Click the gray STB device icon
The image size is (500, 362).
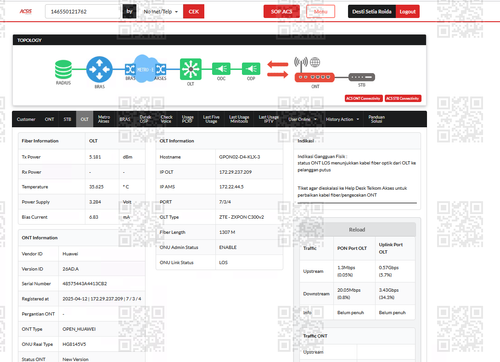362,77
